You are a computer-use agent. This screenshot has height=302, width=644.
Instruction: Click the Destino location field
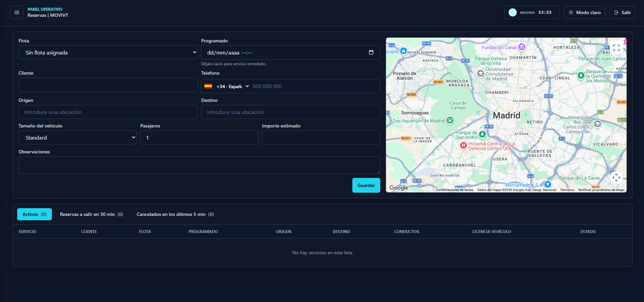[290, 112]
